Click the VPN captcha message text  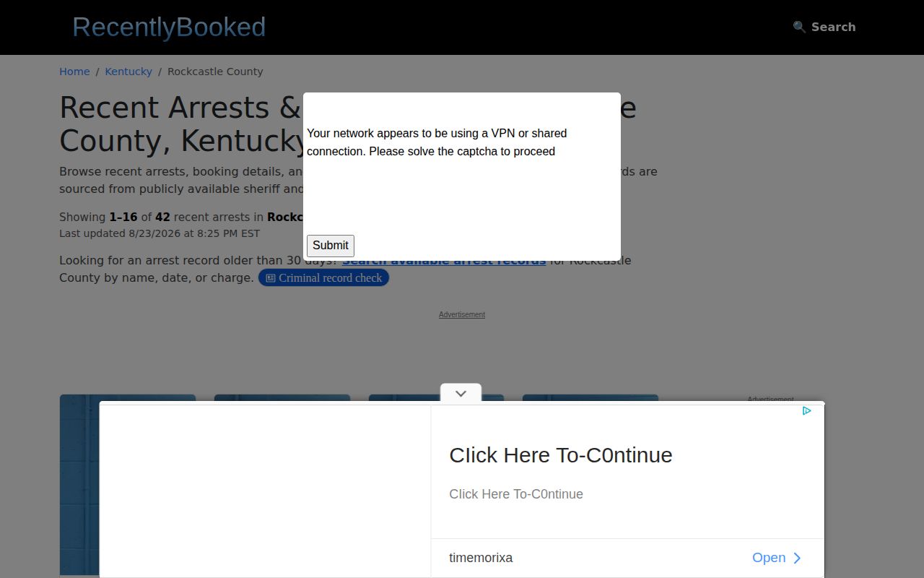pyautogui.click(x=437, y=142)
